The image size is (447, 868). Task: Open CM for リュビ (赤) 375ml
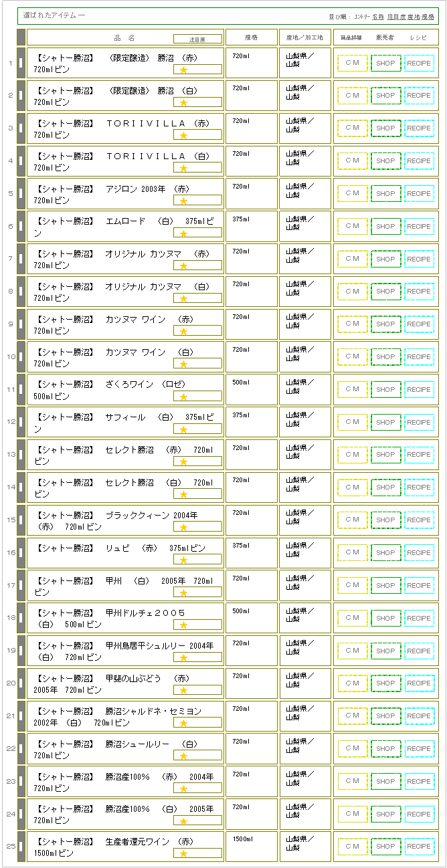[353, 552]
